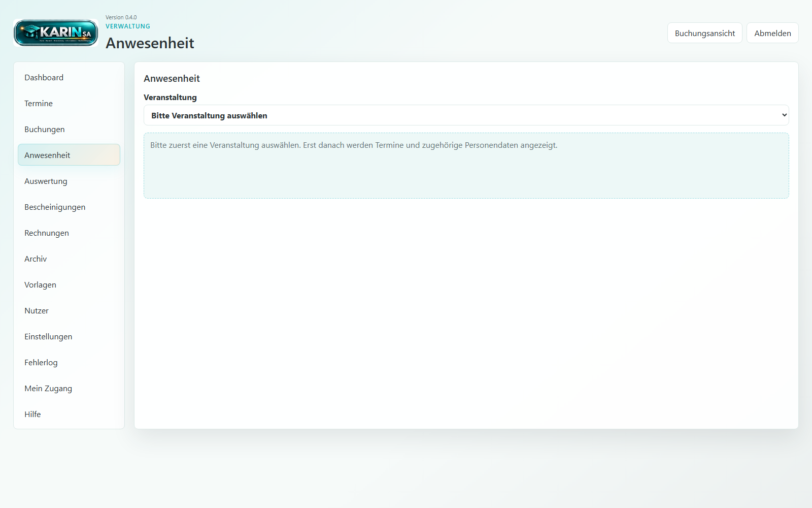Image resolution: width=812 pixels, height=508 pixels.
Task: Open the Veranstaltung dropdown
Action: pos(466,115)
